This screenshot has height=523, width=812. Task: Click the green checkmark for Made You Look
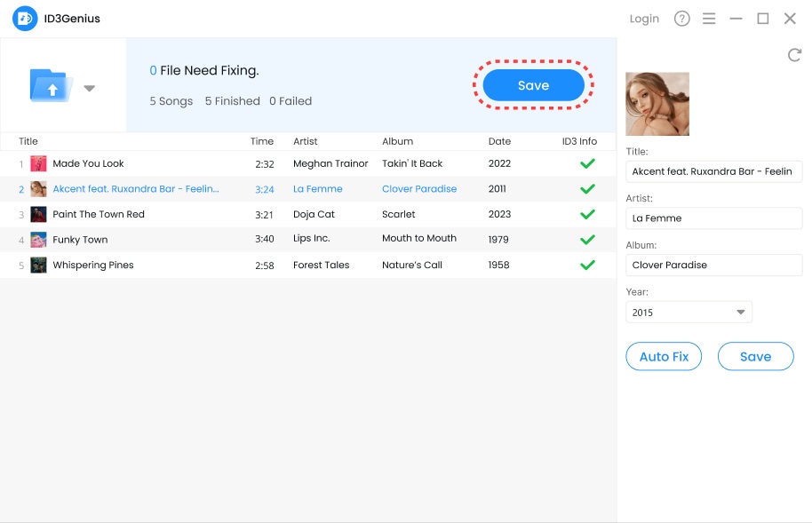[587, 163]
